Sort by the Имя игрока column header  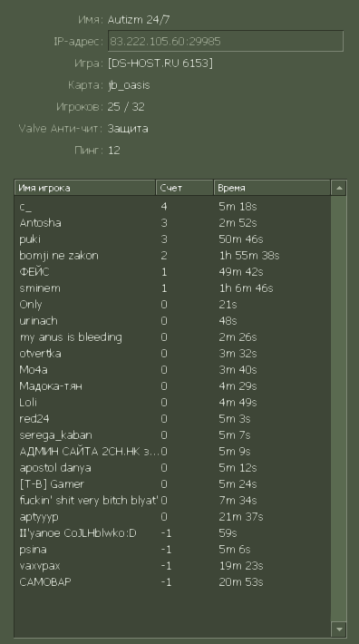pos(85,188)
